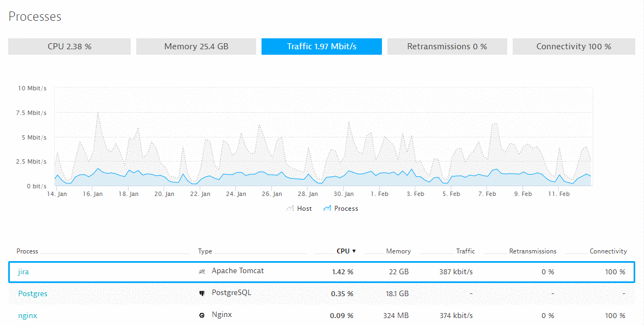Switch to the Retransmissions 0 % tab
644x329 pixels.
coord(447,47)
